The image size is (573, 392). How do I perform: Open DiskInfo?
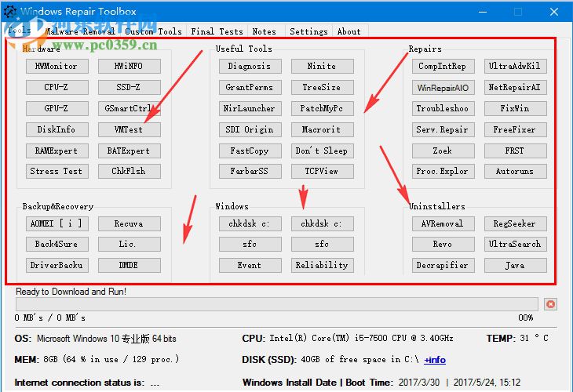pyautogui.click(x=57, y=129)
